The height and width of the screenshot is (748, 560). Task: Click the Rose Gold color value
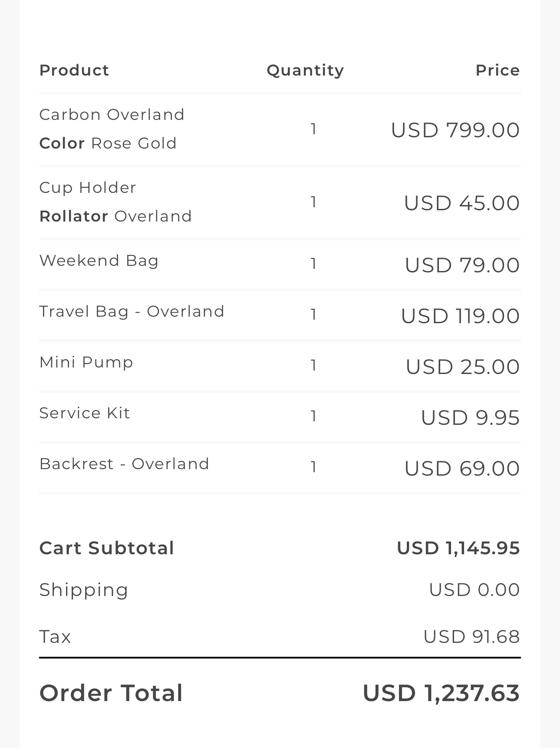[x=134, y=143]
